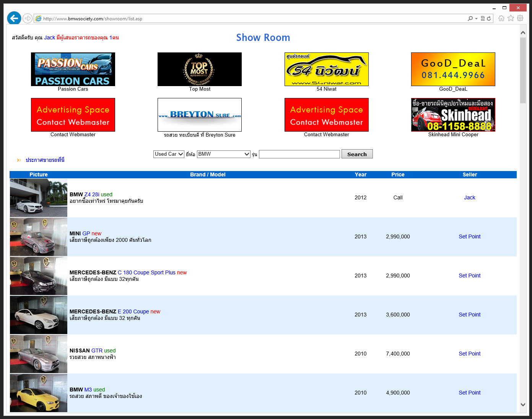Click the Jack user name link in greeting
Screen dimensions: 532x419
(49, 37)
